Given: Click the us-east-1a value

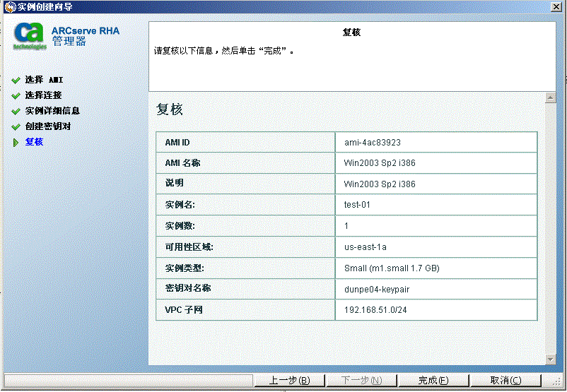Looking at the screenshot, I should [366, 247].
